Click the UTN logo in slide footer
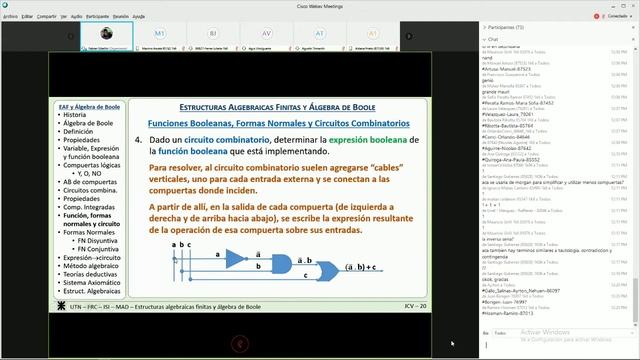Image resolution: width=640 pixels, height=360 pixels. click(x=61, y=306)
